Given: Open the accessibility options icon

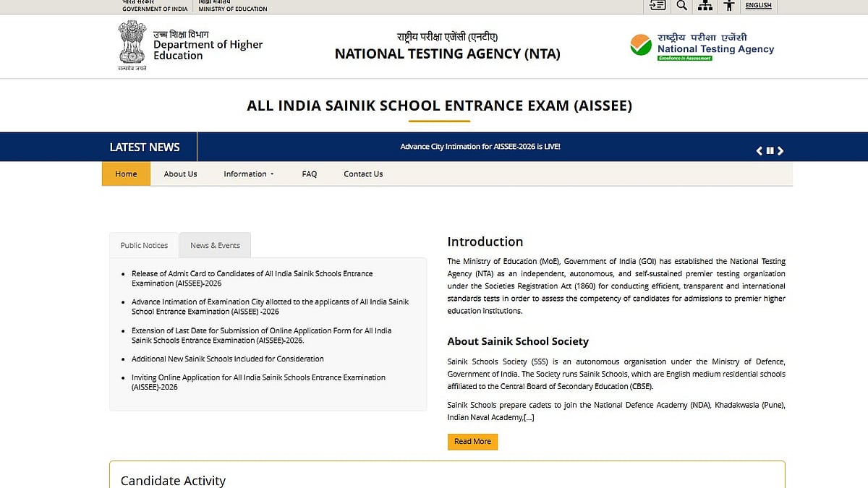Looking at the screenshot, I should tap(729, 5).
